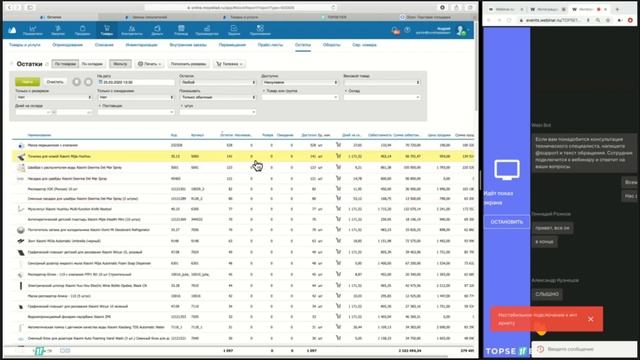Image resolution: width=640 pixels, height=360 pixels.
Task: Open the Показатели section icon
Action: click(33, 30)
